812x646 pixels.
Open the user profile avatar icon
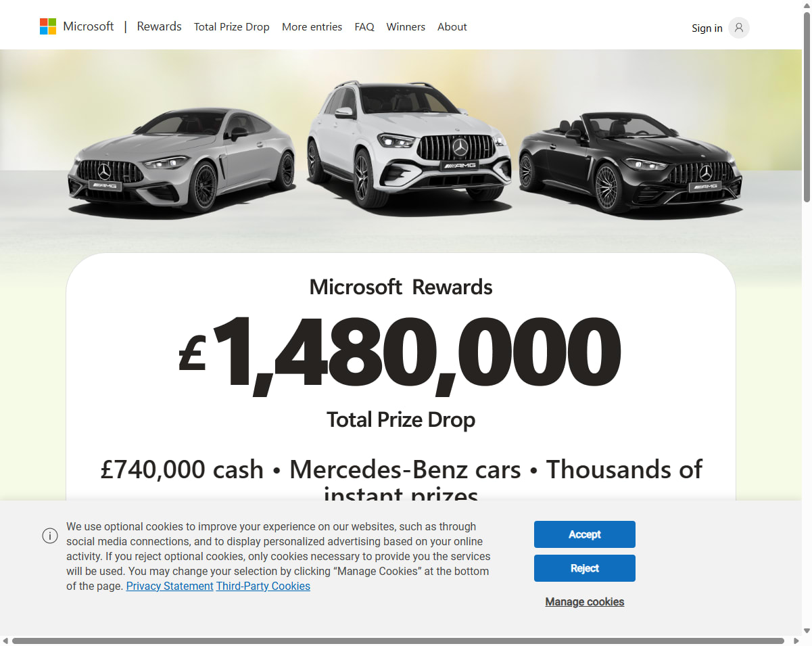(x=739, y=28)
